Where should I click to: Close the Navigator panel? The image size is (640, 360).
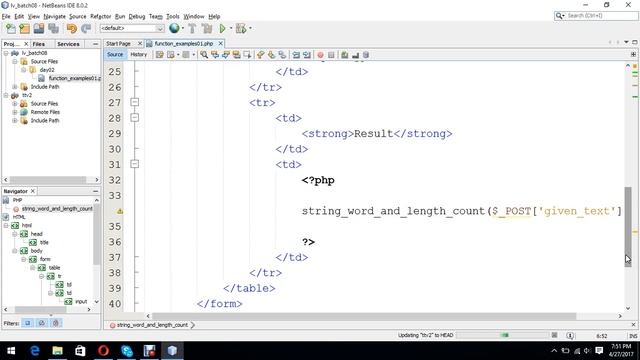tap(33, 191)
